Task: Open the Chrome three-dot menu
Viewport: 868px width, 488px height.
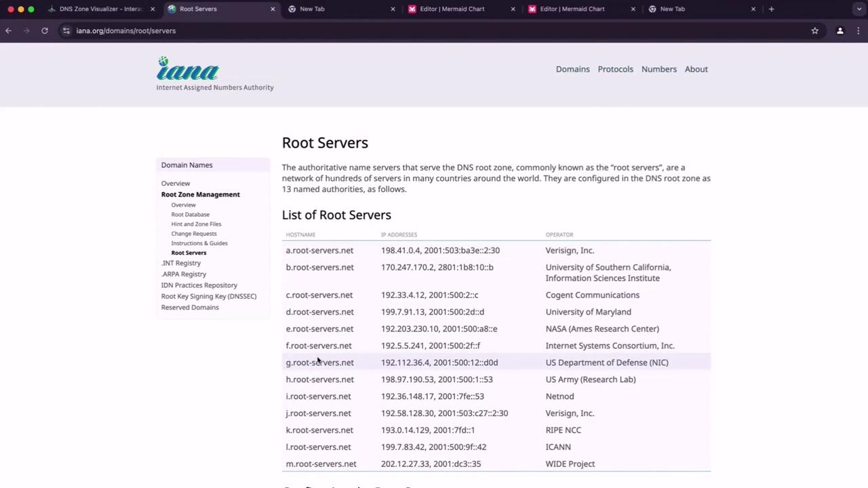Action: click(x=859, y=30)
